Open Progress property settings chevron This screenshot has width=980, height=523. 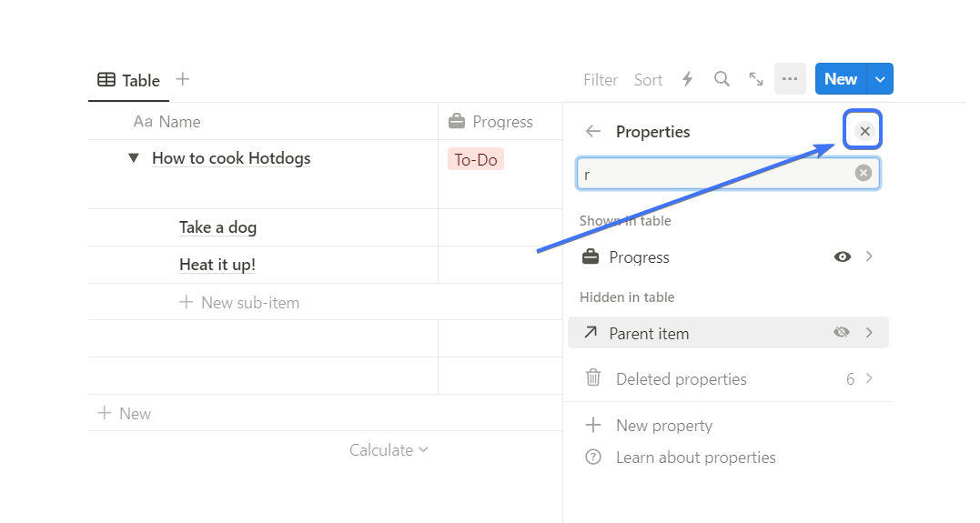869,257
